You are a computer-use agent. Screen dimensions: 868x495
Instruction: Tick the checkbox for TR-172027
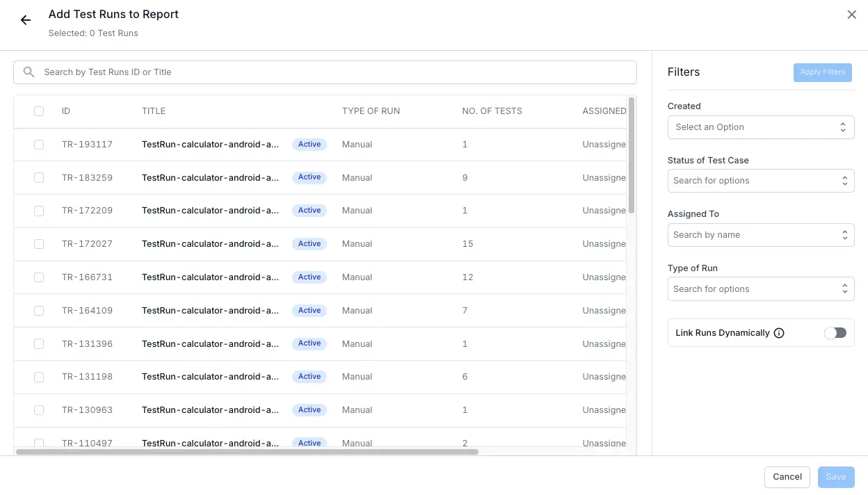coord(39,244)
